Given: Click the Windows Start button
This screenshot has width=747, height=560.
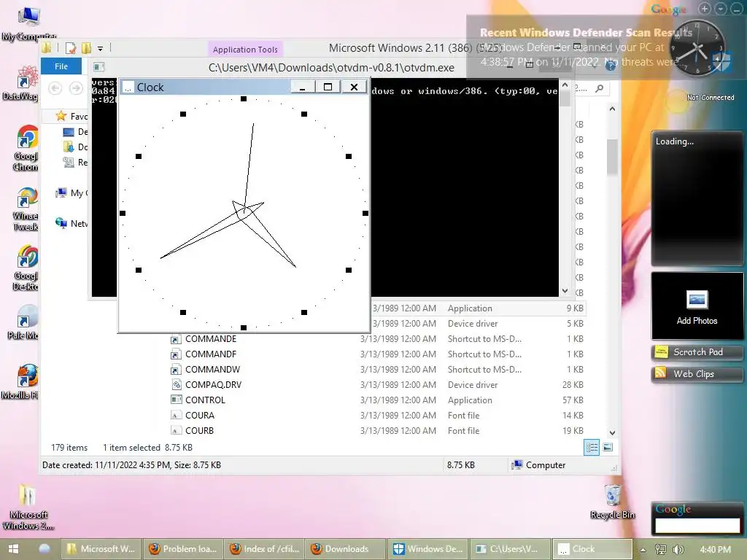Looking at the screenshot, I should click(13, 549).
